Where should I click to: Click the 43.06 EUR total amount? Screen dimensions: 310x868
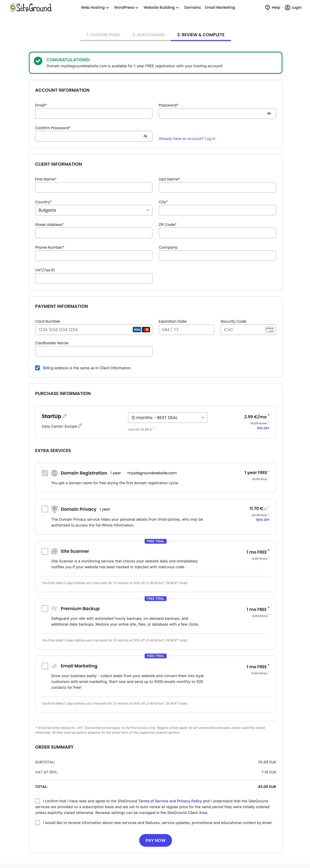click(x=267, y=787)
